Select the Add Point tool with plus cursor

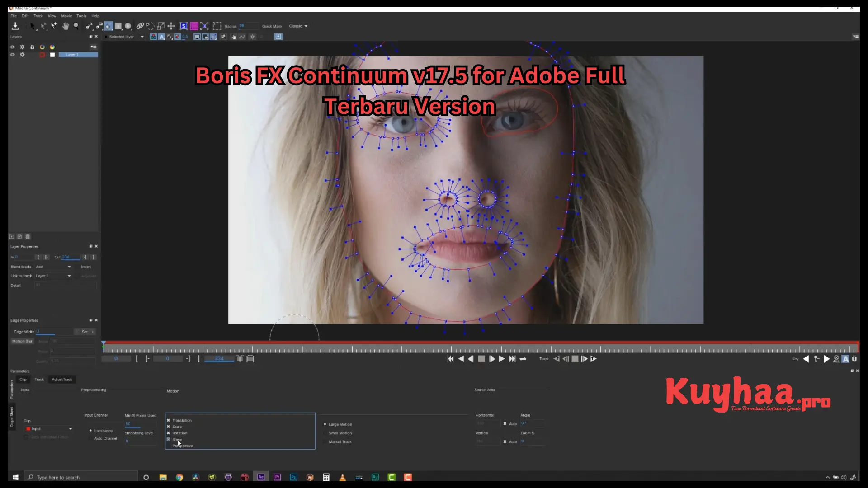coord(54,26)
